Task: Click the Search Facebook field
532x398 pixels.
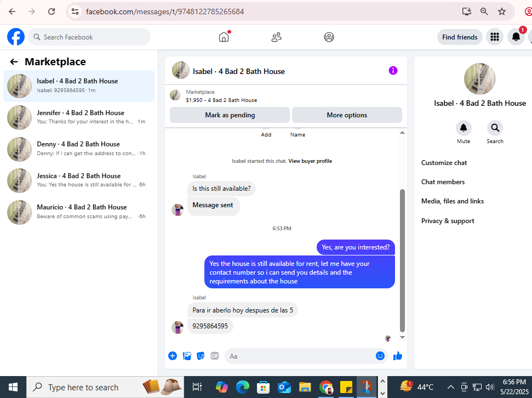Action: [x=89, y=37]
